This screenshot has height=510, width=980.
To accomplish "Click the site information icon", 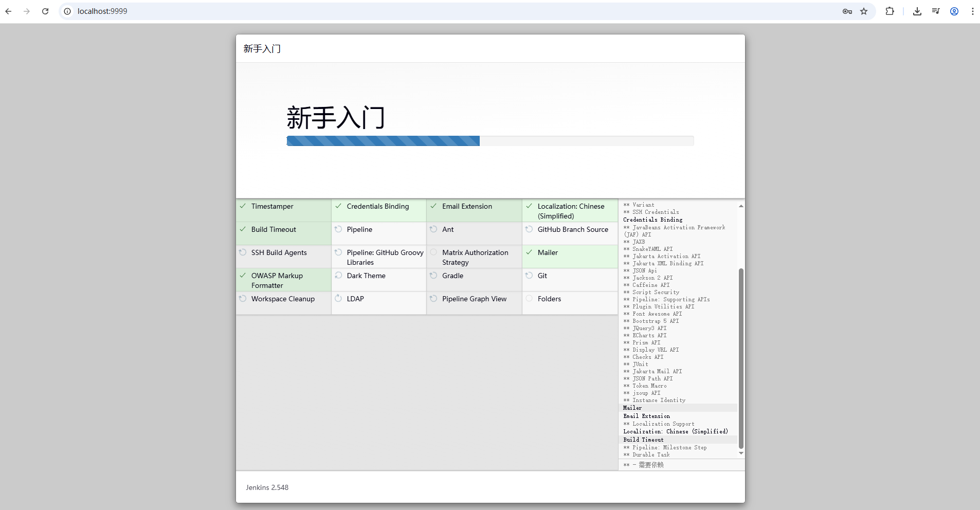I will pyautogui.click(x=67, y=11).
